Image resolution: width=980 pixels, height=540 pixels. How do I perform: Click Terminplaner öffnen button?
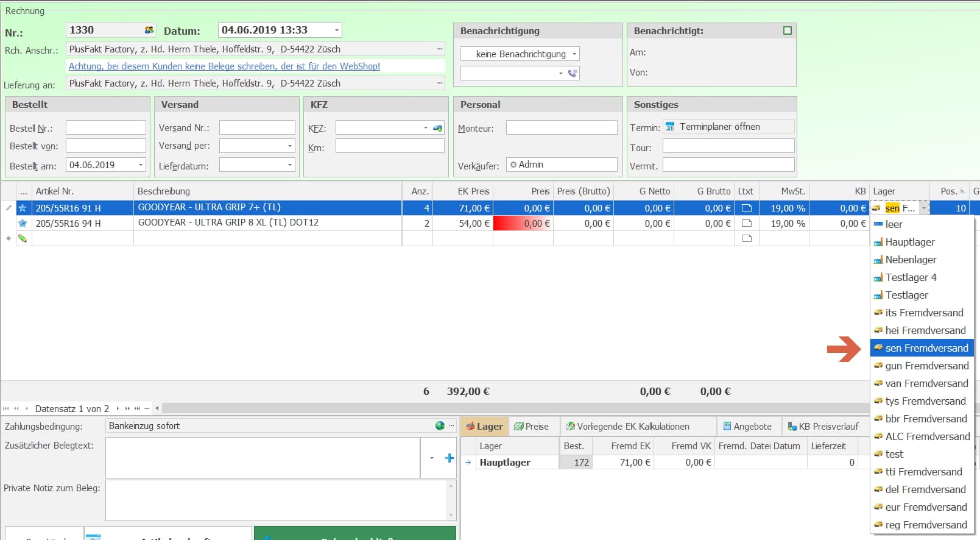pos(728,127)
